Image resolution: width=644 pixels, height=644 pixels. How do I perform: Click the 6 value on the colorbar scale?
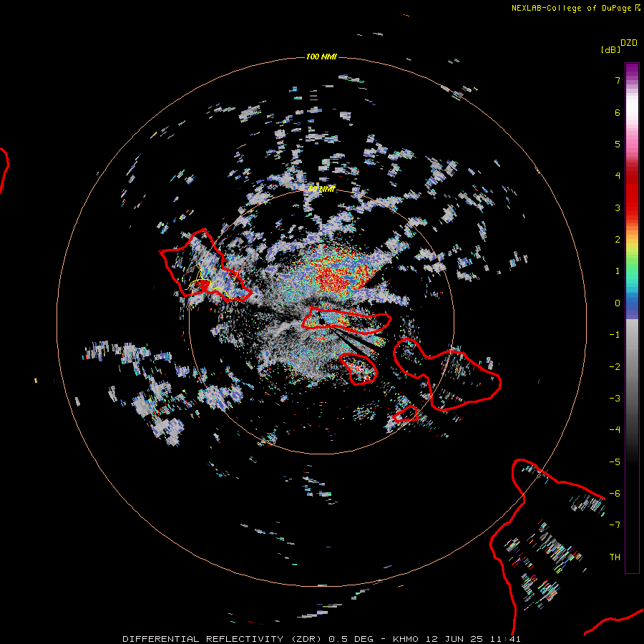(618, 112)
